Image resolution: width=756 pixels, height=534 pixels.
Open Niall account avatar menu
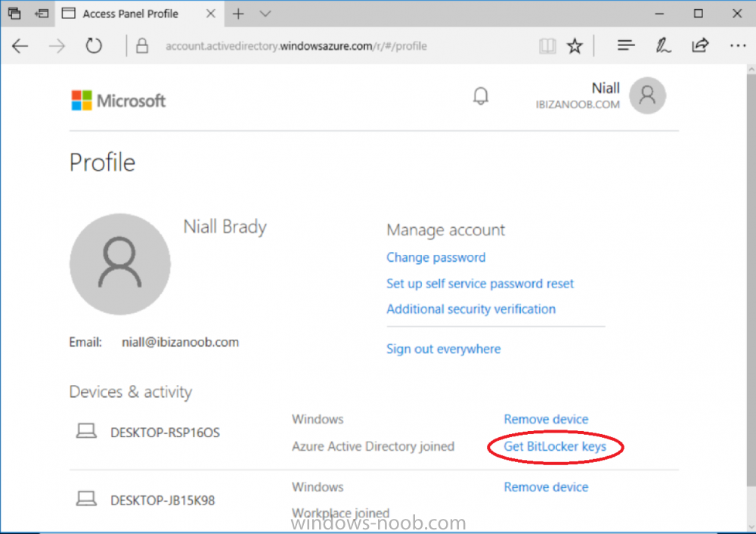[647, 95]
